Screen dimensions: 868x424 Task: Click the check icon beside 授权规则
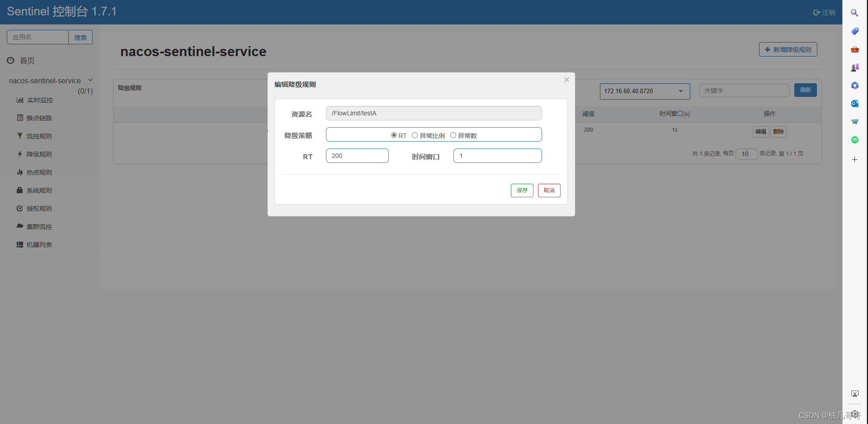20,208
